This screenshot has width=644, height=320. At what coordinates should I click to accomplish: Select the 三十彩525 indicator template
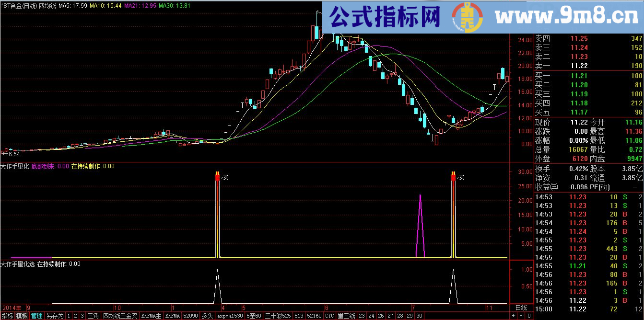point(278,316)
